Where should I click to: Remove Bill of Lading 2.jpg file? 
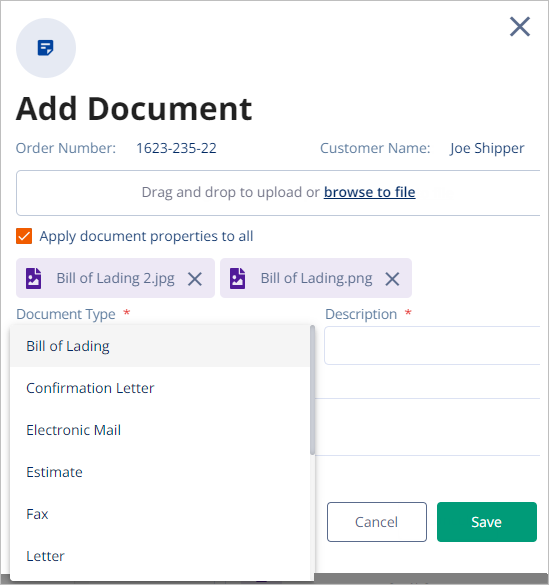tap(195, 279)
